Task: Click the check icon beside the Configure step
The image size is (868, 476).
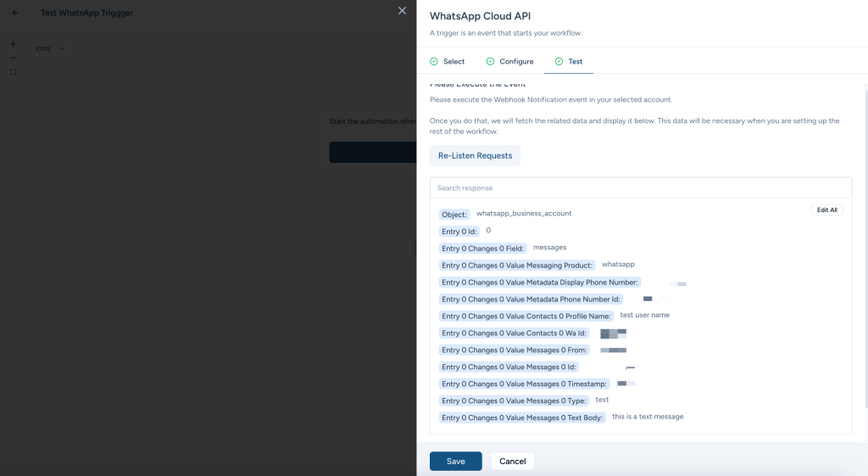Action: pyautogui.click(x=490, y=62)
